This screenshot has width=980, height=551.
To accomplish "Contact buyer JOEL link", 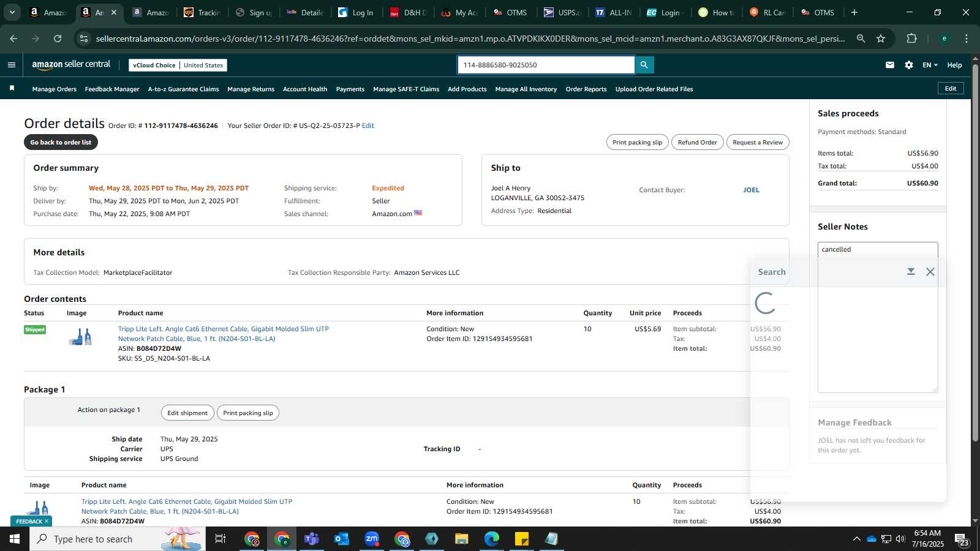I will [751, 190].
